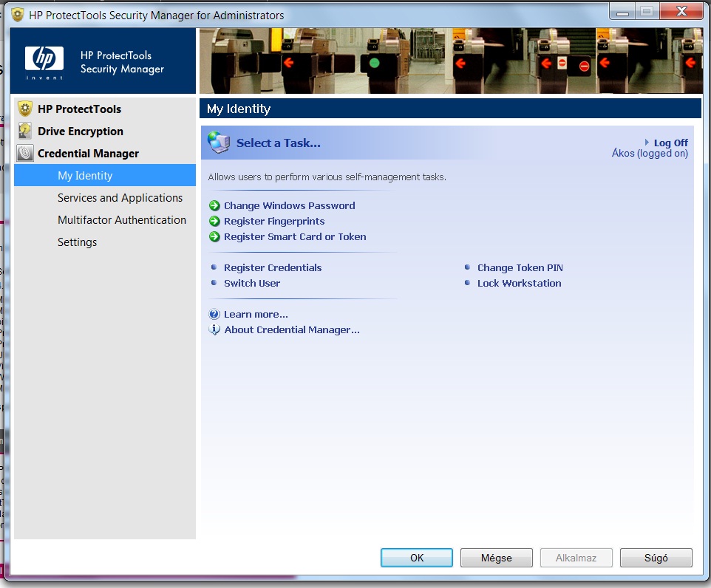The width and height of the screenshot is (711, 588).
Task: Open the Learn more link
Action: (256, 314)
